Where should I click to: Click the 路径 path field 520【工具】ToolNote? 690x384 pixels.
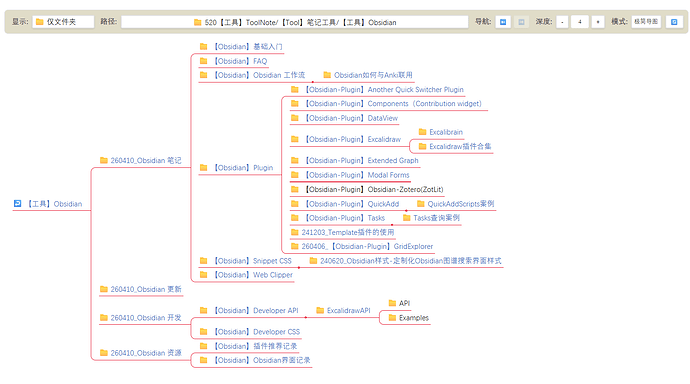coord(295,22)
